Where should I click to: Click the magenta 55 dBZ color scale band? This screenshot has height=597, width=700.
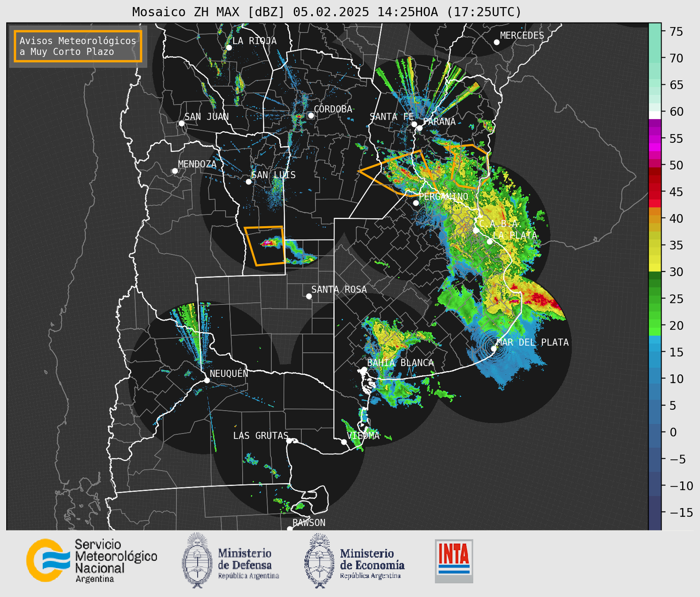point(655,139)
